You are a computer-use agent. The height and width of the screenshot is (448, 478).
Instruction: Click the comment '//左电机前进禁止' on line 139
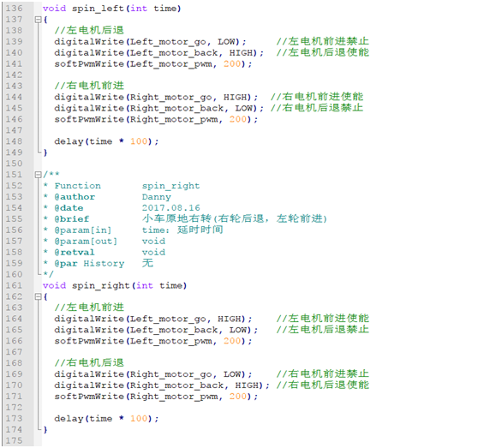[323, 41]
